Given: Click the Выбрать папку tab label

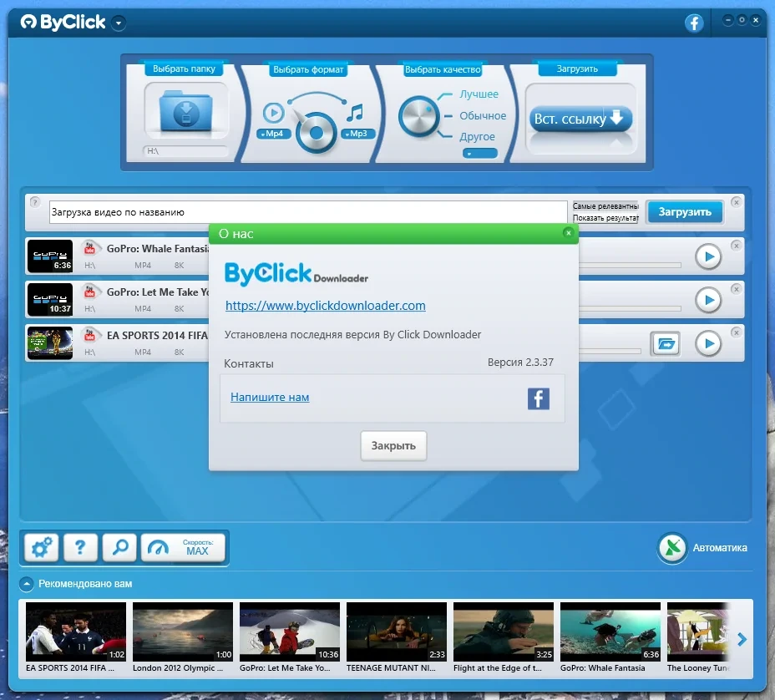Looking at the screenshot, I should (x=184, y=68).
